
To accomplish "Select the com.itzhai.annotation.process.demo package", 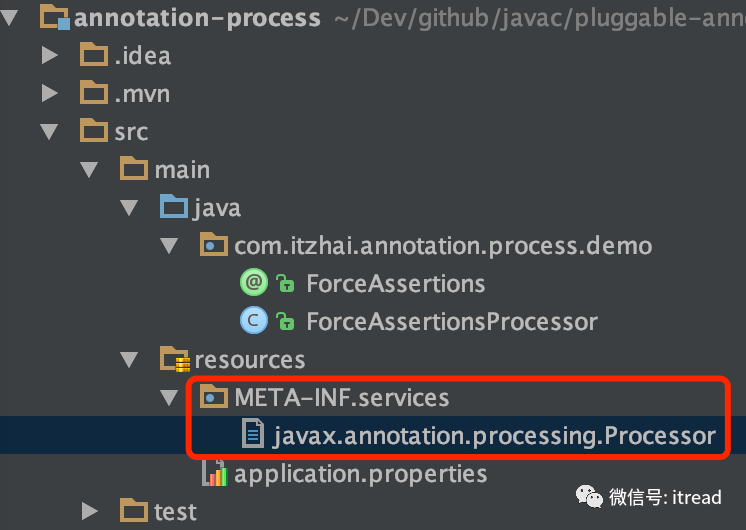I will [443, 246].
